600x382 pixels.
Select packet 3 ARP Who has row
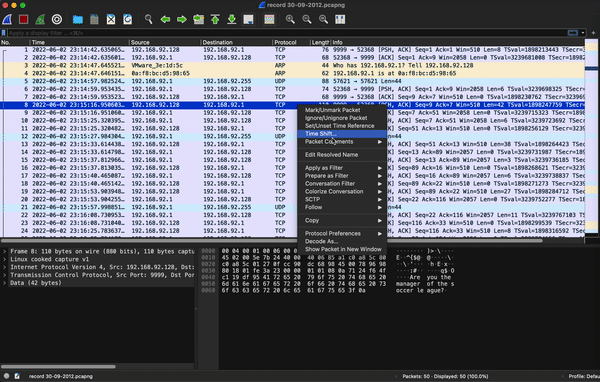point(292,65)
